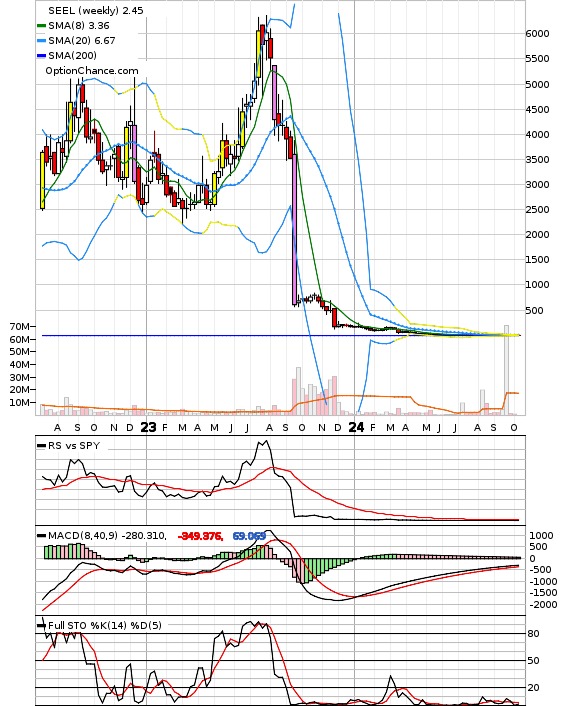Click the SMA(8) 3.36 legend text

click(x=79, y=26)
